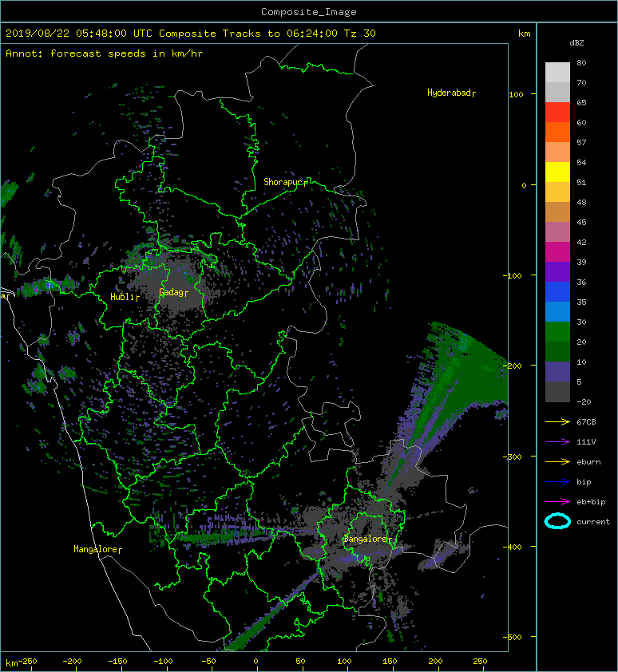Click the Composite_Image title text
Screen dimensions: 618x672
[x=309, y=12]
